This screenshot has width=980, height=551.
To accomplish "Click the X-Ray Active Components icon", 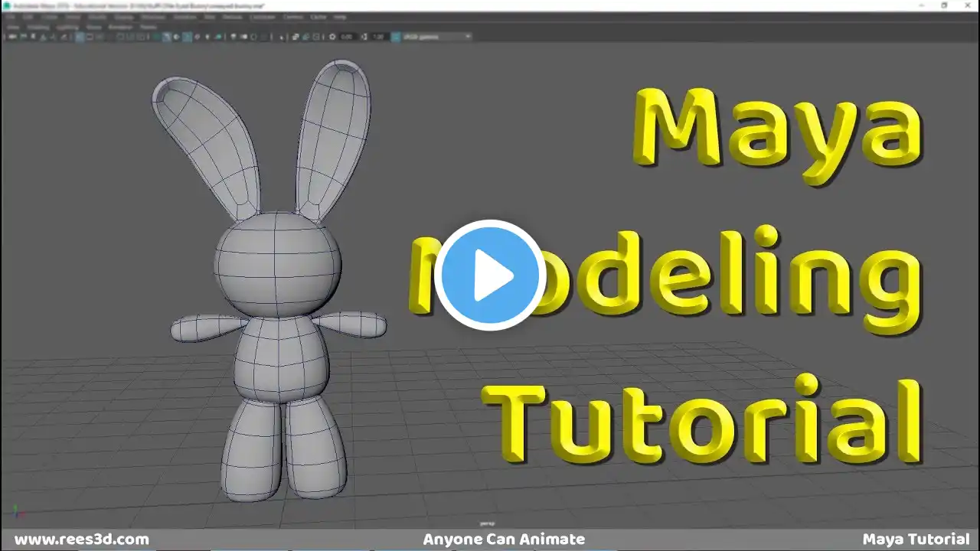I will click(305, 36).
